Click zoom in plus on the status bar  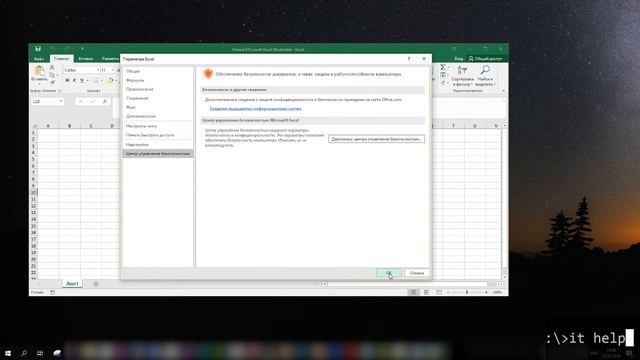[x=486, y=292]
